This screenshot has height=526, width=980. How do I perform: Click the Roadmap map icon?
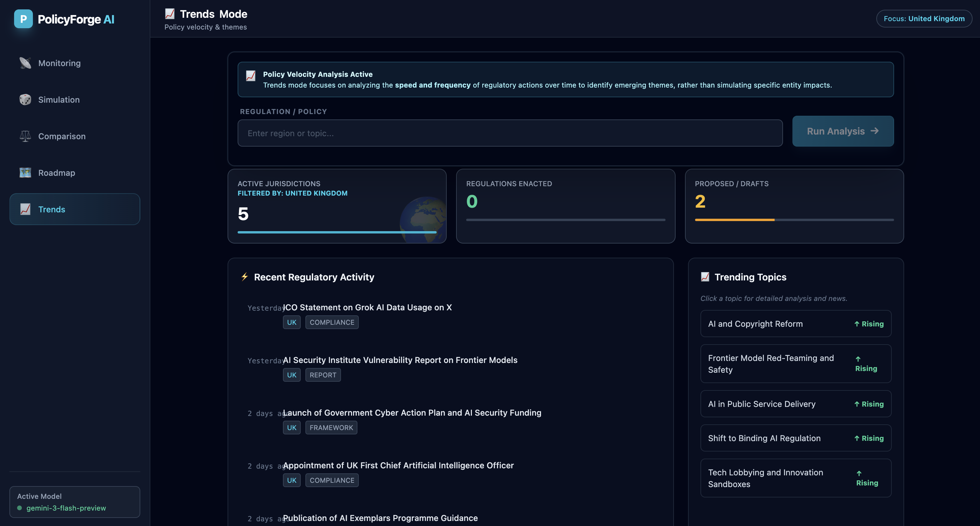(x=25, y=173)
